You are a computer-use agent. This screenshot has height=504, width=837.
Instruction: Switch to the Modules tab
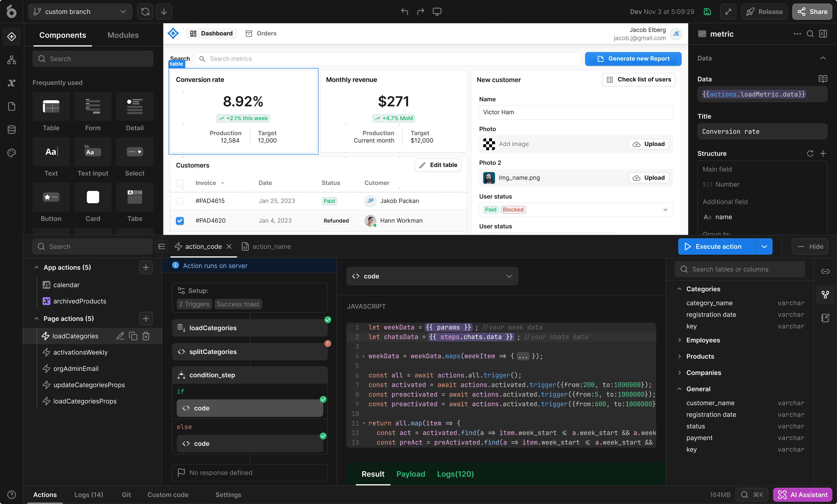pyautogui.click(x=123, y=35)
